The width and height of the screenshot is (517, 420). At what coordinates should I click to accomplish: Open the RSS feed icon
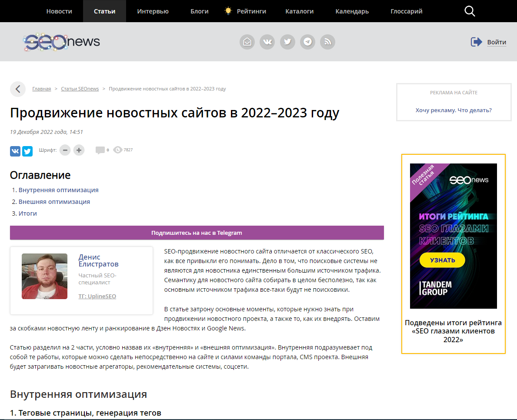point(327,42)
